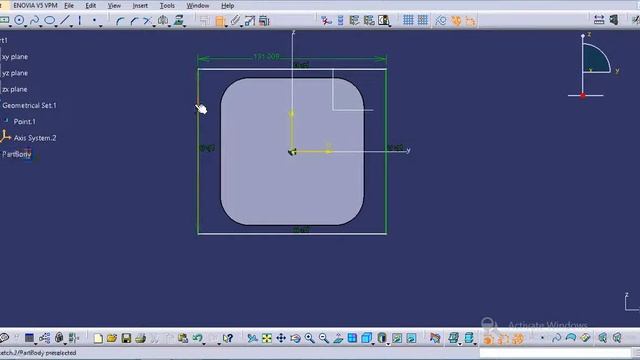Click the 131.208 dimension value
The width and height of the screenshot is (640, 360).
tap(266, 57)
